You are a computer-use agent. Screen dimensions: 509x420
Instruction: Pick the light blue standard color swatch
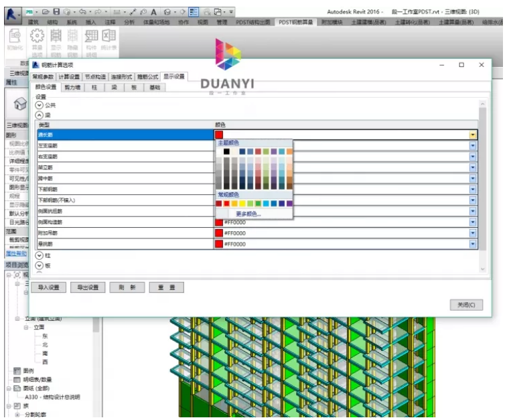266,204
